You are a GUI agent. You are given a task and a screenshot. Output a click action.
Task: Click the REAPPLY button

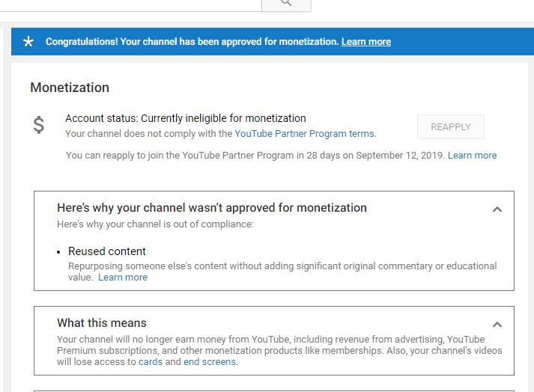point(451,127)
